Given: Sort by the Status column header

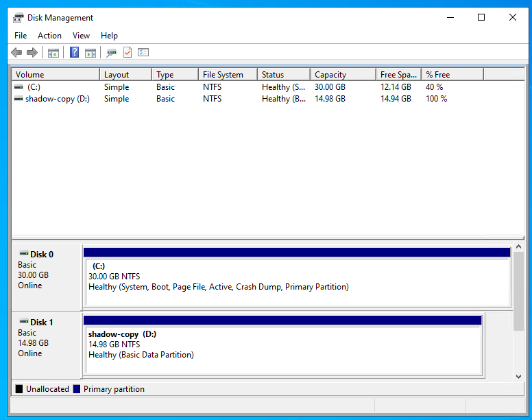Looking at the screenshot, I should tap(284, 75).
